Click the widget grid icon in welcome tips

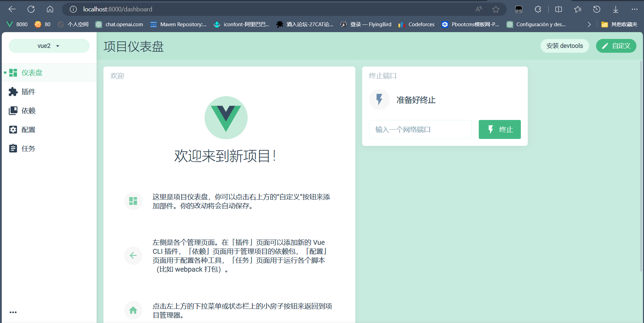pyautogui.click(x=133, y=201)
